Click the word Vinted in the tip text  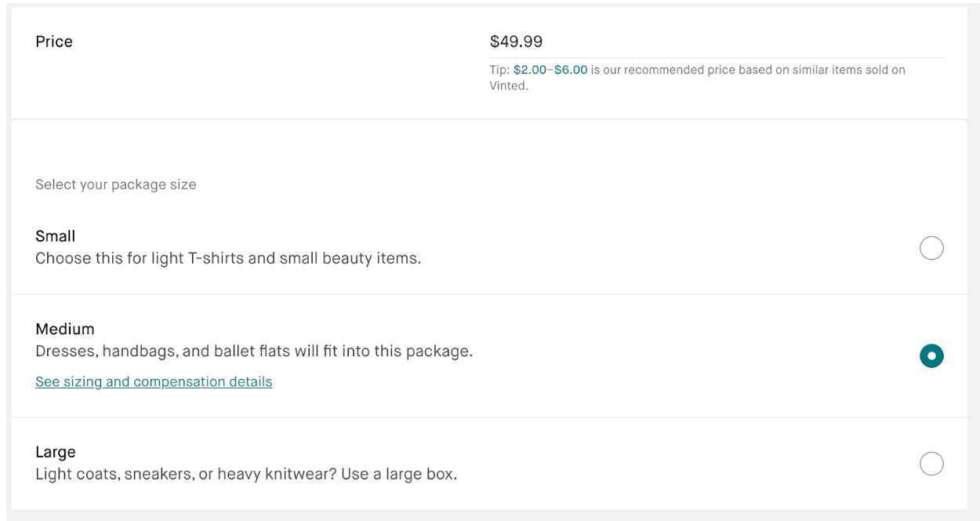coord(506,86)
